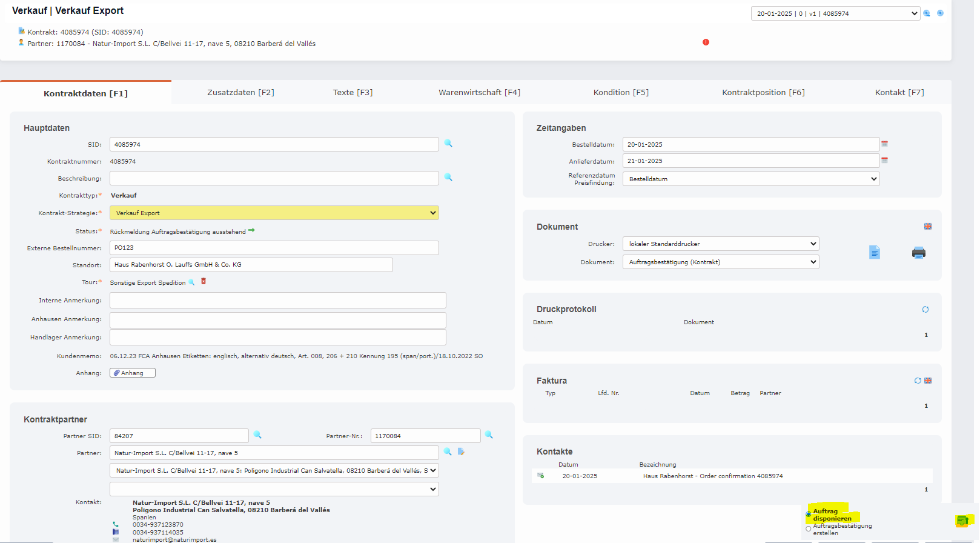Click the search icon next to Partner-Nr. field

(489, 435)
